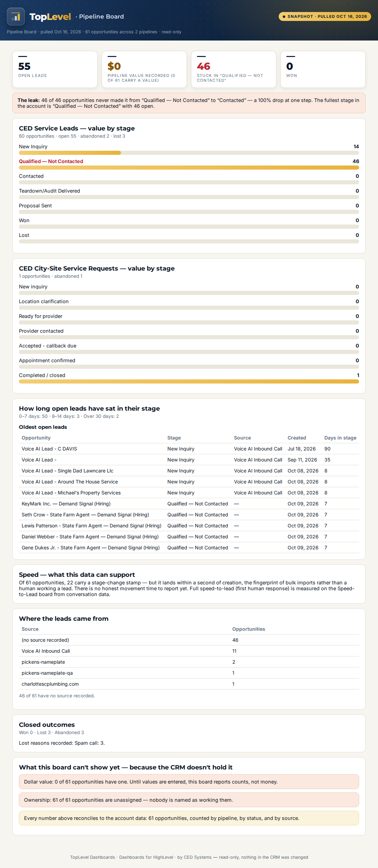
Task: Click the TopLevel bar chart logo icon
Action: coord(16,16)
